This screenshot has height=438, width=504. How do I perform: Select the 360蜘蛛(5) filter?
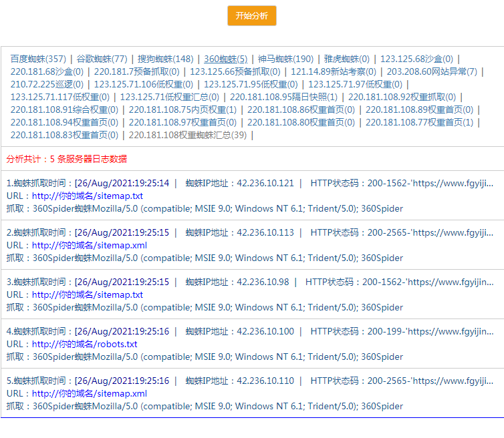pyautogui.click(x=226, y=59)
